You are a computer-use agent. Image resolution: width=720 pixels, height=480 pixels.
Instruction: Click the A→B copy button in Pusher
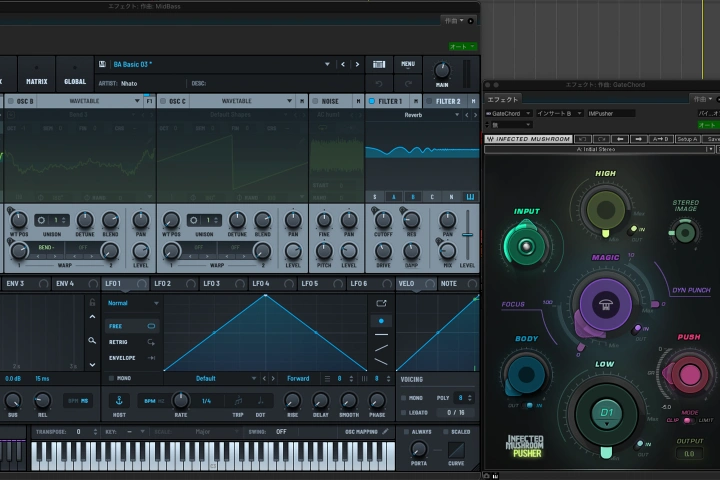click(x=660, y=139)
